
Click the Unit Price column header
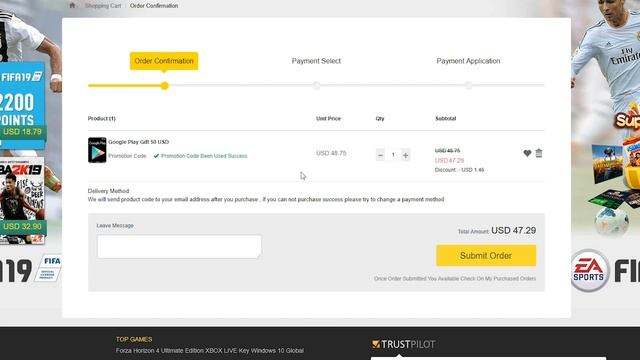click(x=328, y=118)
